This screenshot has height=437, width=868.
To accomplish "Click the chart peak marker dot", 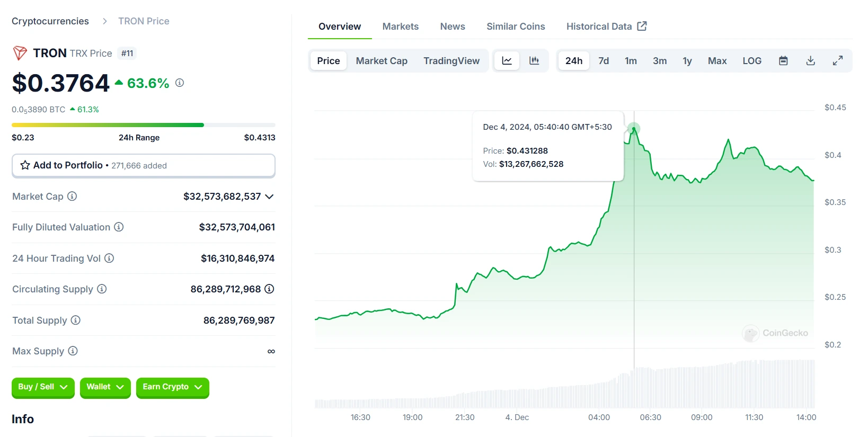I will [x=634, y=129].
